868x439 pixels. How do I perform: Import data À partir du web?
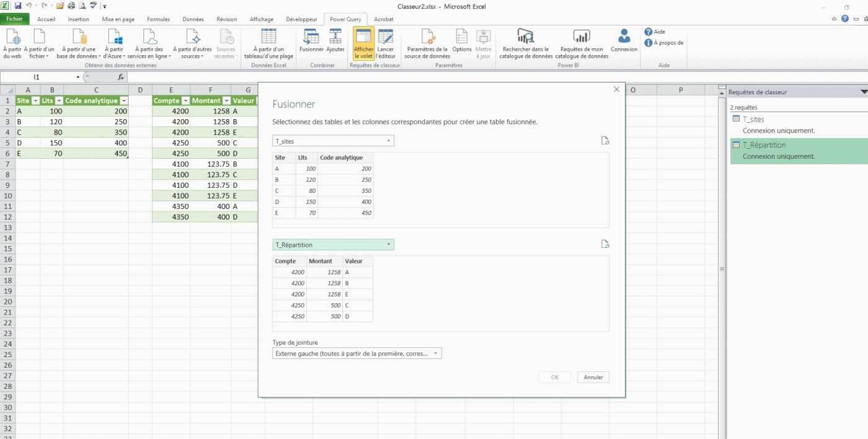click(x=12, y=43)
